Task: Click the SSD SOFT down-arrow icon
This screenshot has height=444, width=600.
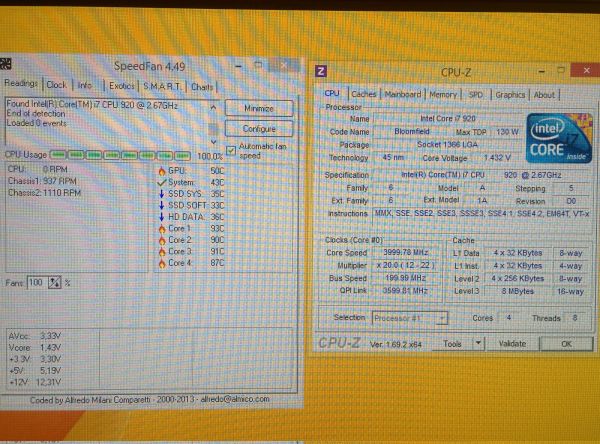Action: click(161, 206)
